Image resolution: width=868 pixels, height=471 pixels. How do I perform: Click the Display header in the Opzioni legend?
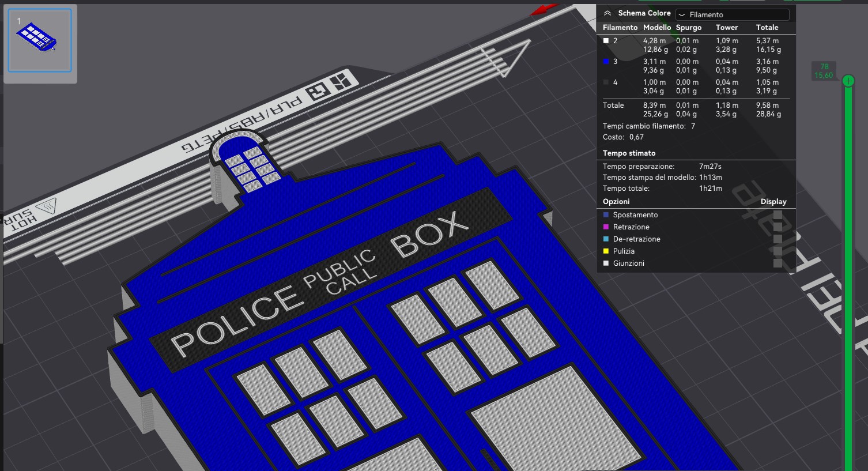pos(773,201)
